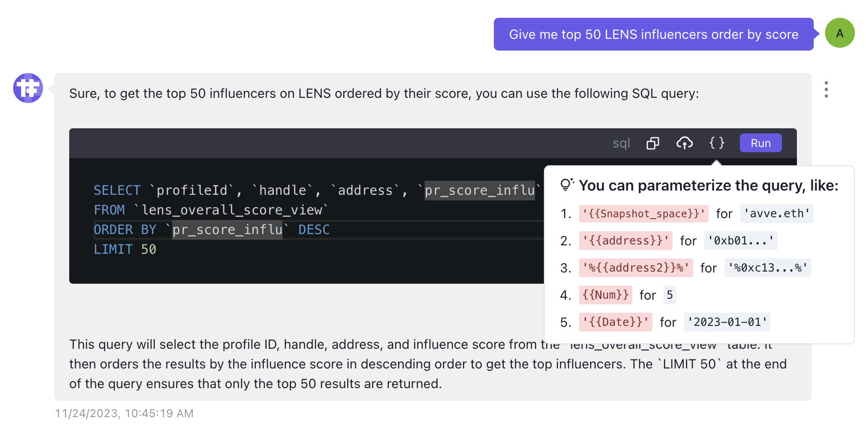Run the SQL query

pyautogui.click(x=760, y=143)
